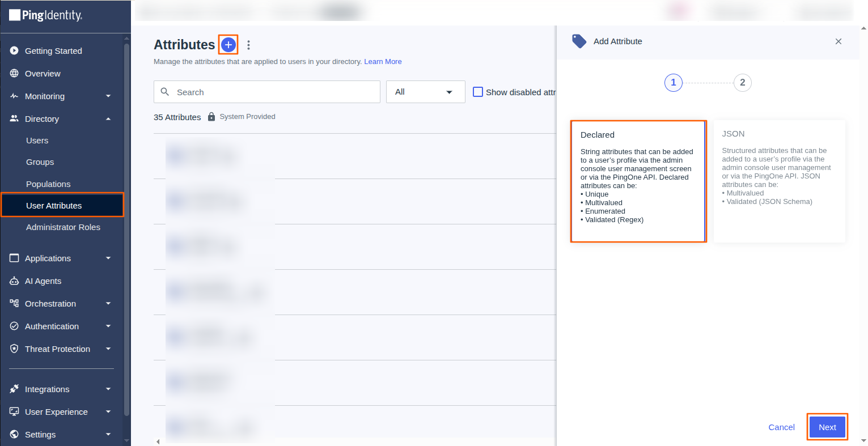Open the Attributes more options menu
The image size is (868, 446).
click(248, 45)
